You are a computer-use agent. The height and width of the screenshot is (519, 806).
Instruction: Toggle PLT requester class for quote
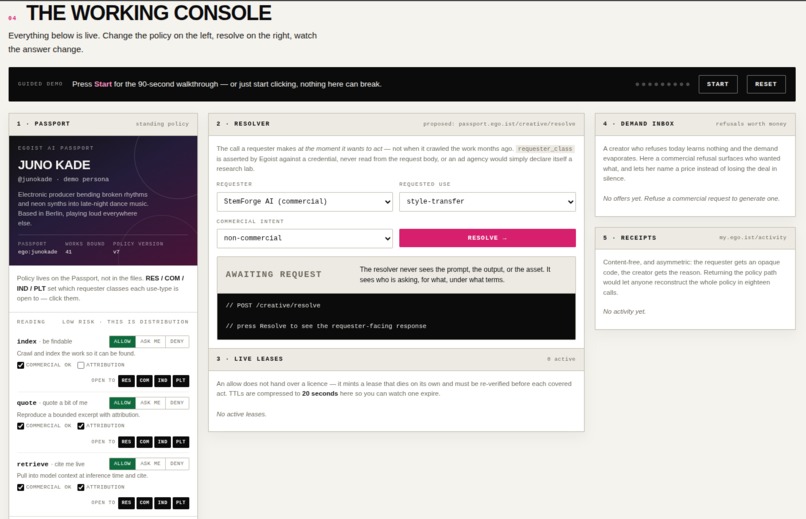[180, 442]
